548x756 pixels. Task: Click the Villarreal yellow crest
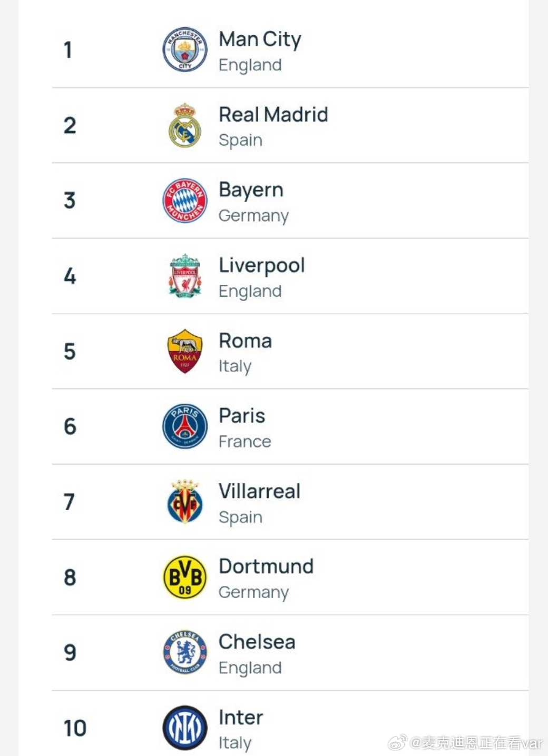click(184, 502)
